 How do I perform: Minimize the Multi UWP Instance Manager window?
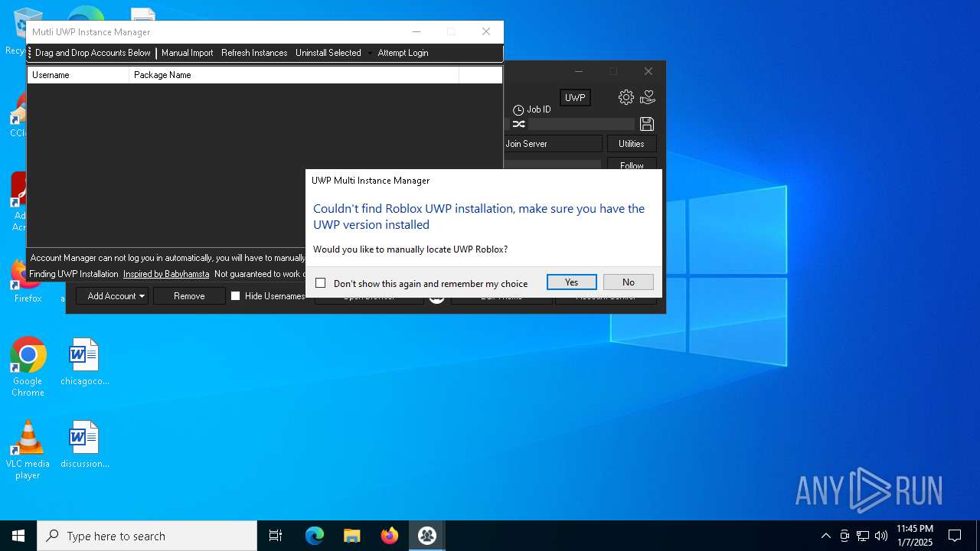416,31
